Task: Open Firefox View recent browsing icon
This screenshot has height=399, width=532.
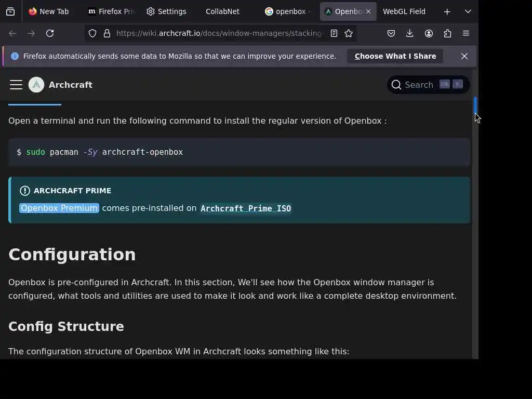Action: point(10,11)
